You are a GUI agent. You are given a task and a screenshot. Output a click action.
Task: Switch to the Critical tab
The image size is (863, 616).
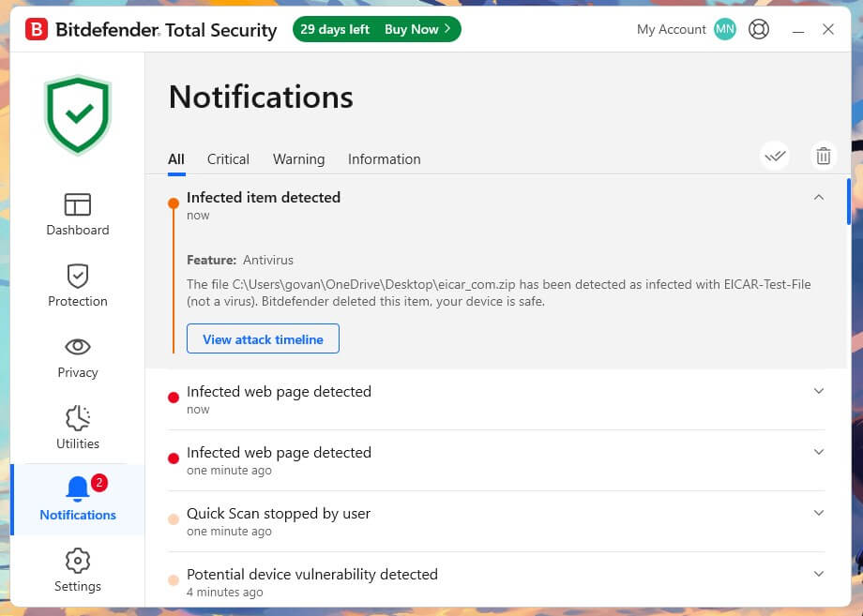tap(228, 159)
